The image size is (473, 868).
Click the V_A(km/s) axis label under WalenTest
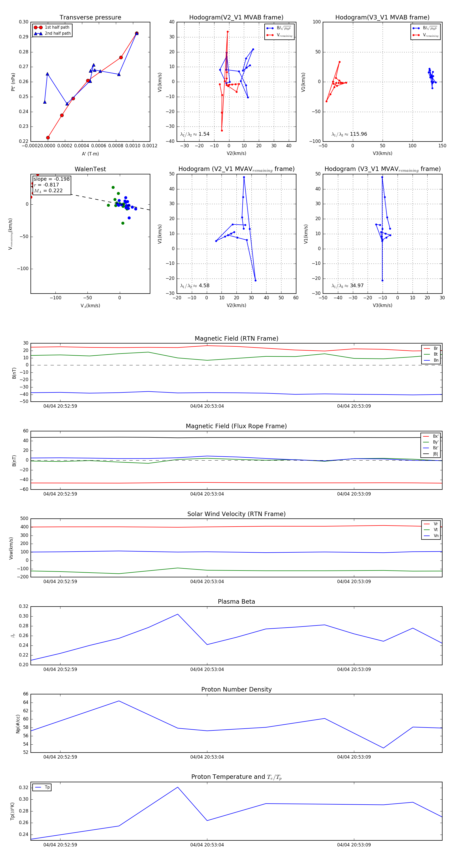click(x=90, y=306)
